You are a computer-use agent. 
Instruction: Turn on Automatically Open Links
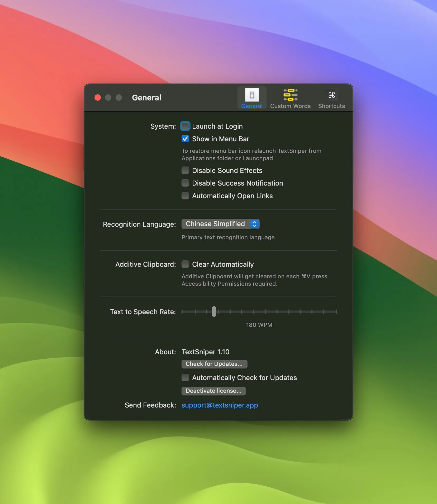pyautogui.click(x=185, y=196)
